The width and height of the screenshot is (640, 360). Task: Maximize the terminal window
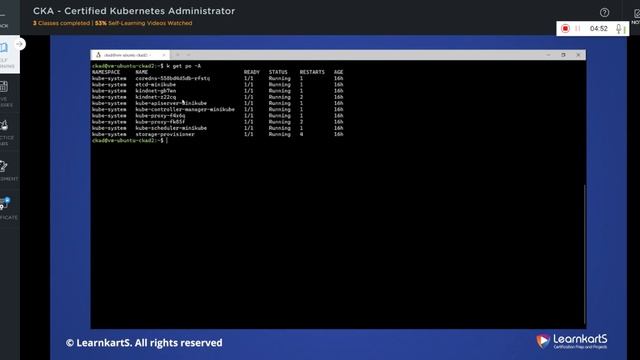[563, 55]
